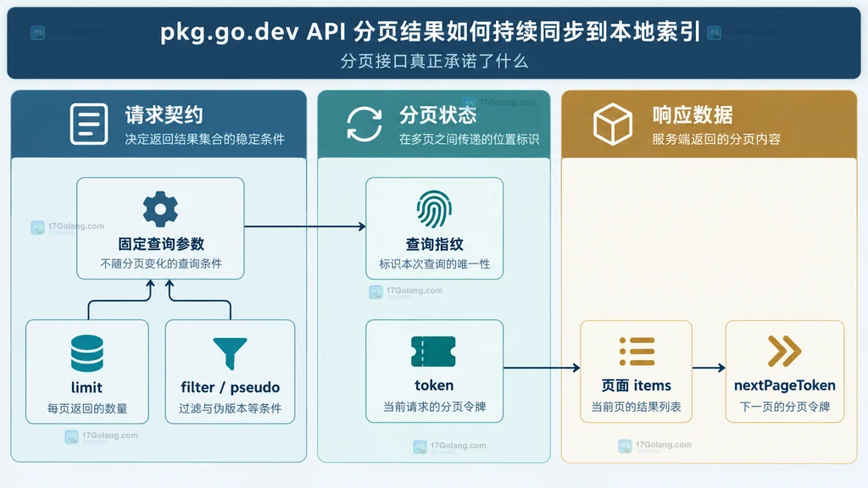Screen dimensions: 868x488
Task: Click the filter / pseudo label
Action: (x=230, y=387)
